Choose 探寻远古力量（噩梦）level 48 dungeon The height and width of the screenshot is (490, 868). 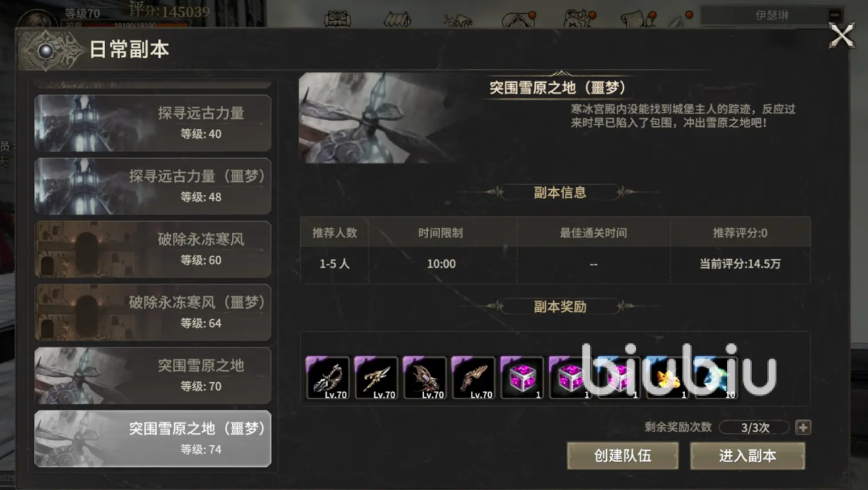click(x=153, y=186)
